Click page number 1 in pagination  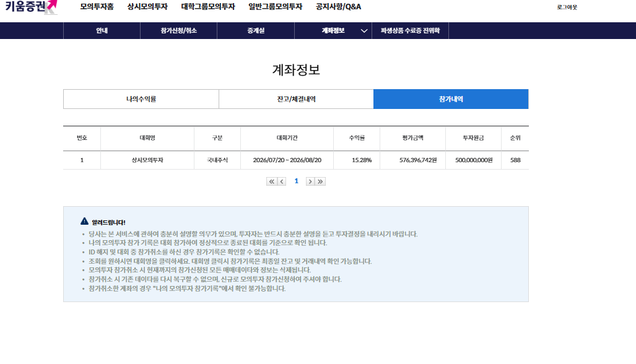pos(296,181)
